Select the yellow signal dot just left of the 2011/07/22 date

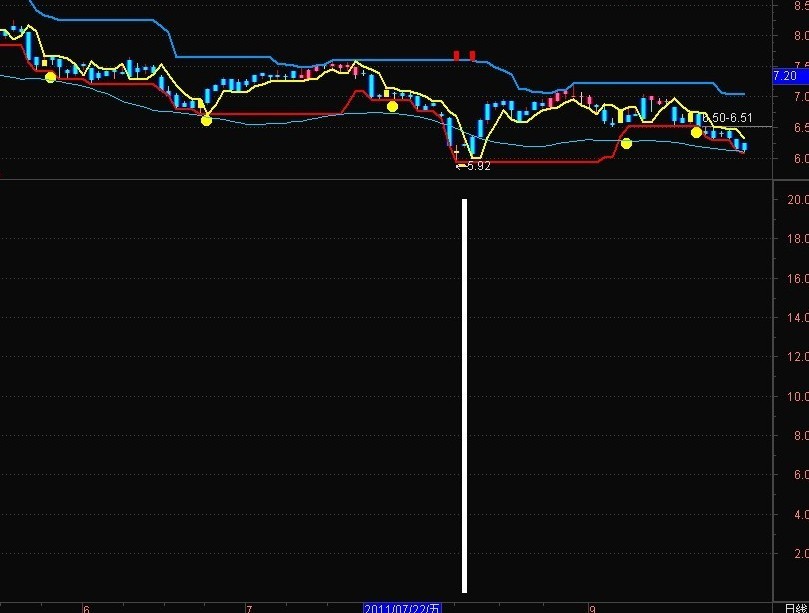coord(392,107)
